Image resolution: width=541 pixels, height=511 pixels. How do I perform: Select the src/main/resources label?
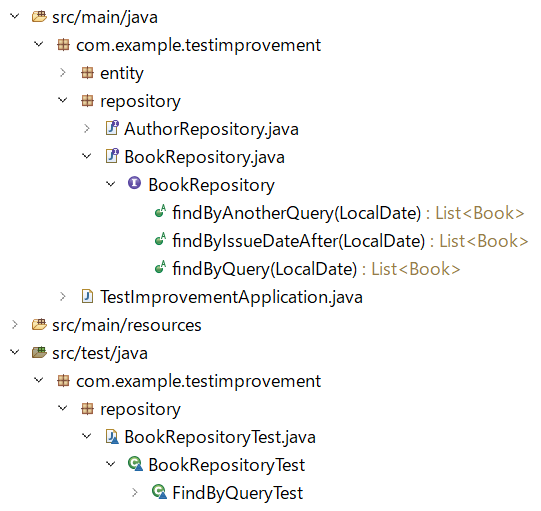(127, 325)
